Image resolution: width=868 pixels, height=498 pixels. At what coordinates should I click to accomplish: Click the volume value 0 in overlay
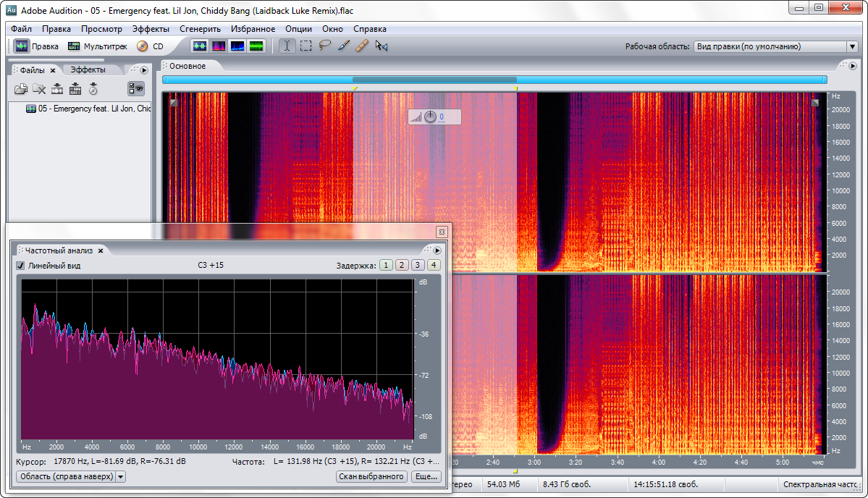tap(441, 117)
